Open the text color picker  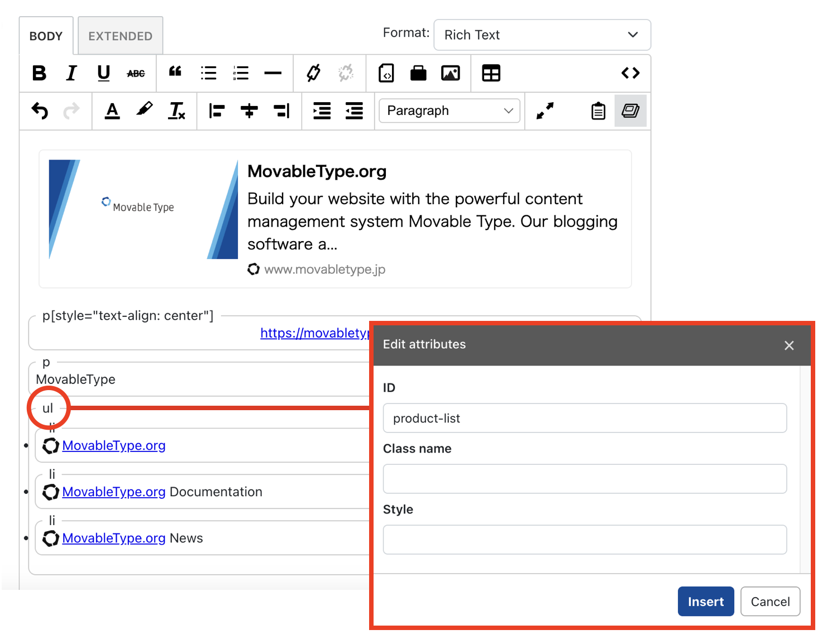pos(112,111)
